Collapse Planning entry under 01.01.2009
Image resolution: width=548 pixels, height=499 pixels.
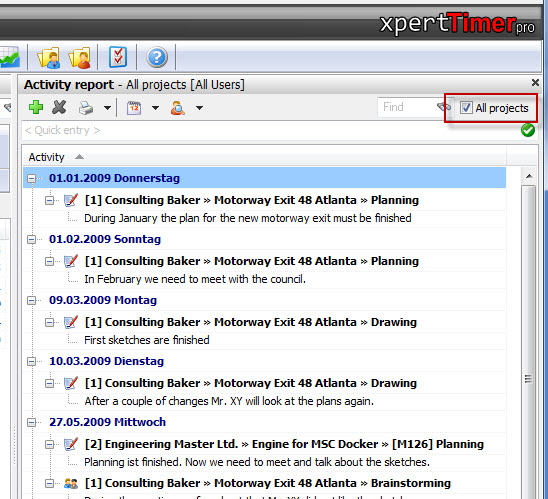50,201
